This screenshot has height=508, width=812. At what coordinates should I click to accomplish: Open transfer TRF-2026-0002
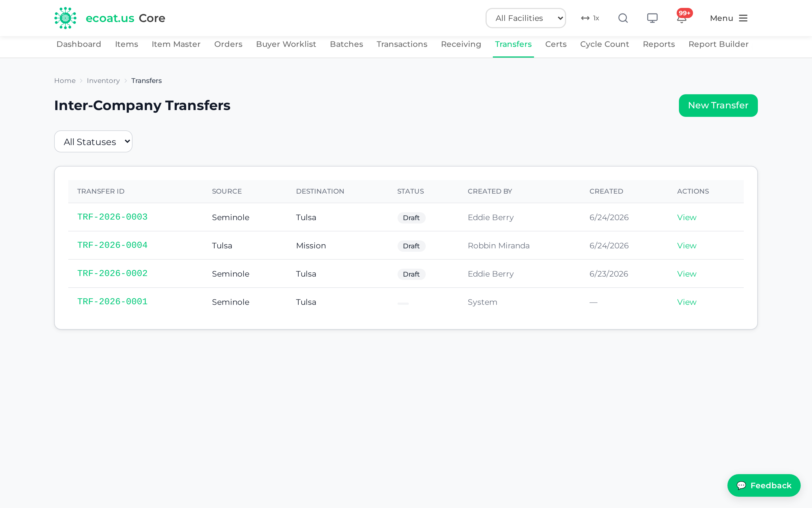click(112, 273)
